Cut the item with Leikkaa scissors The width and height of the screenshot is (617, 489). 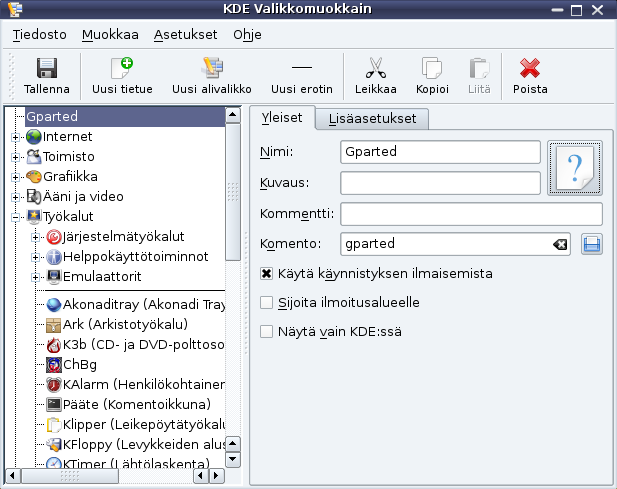point(376,76)
